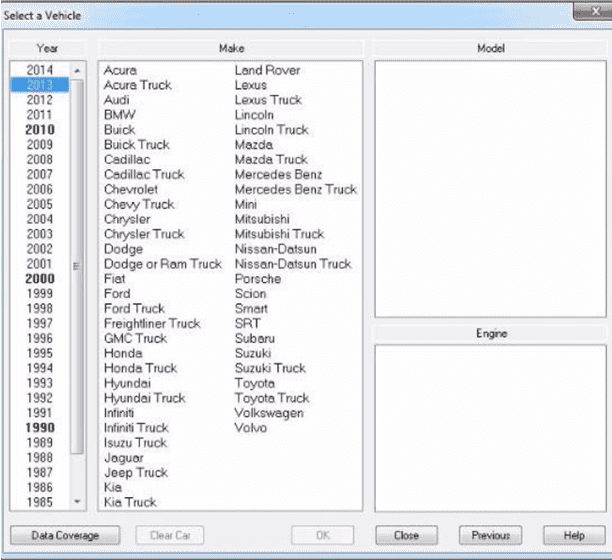Pick Mitsubishi Truck
This screenshot has width=612, height=560.
tap(279, 234)
